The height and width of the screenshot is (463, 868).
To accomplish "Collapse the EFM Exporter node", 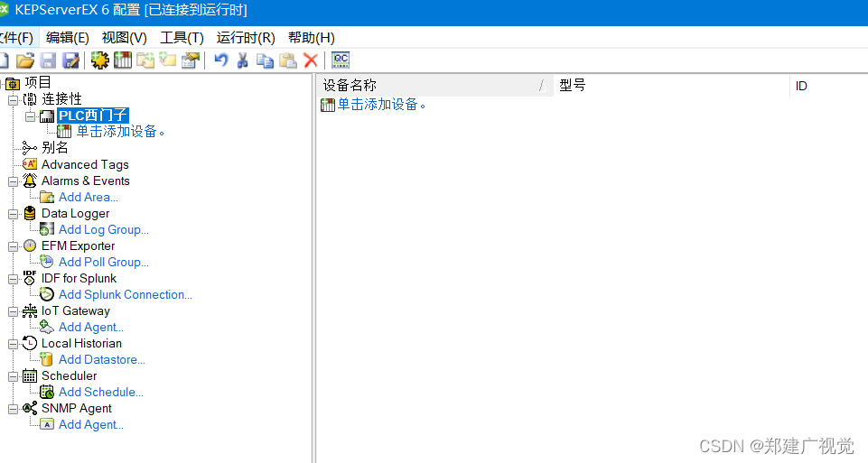I will pyautogui.click(x=14, y=246).
